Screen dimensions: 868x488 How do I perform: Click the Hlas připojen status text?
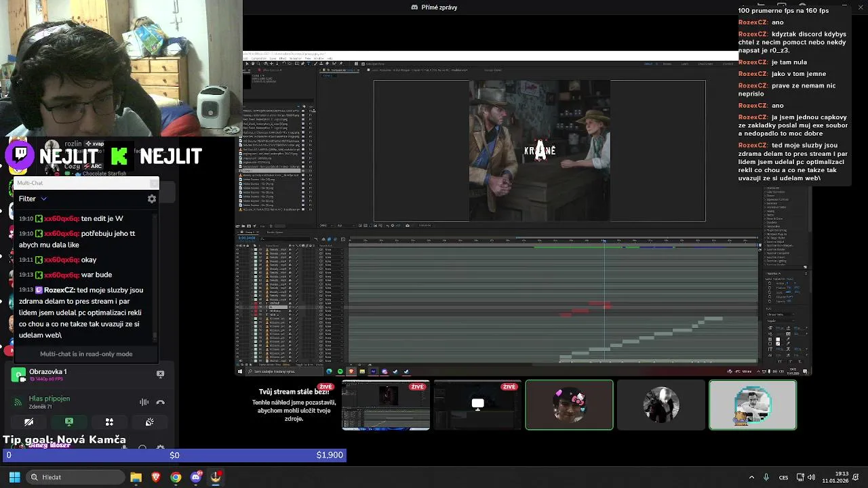(x=49, y=399)
